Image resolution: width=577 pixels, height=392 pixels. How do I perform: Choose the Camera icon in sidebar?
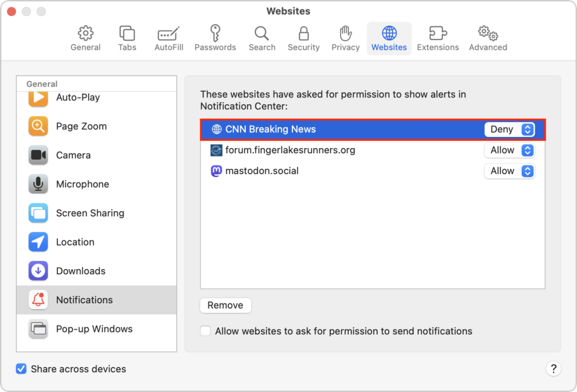point(38,155)
